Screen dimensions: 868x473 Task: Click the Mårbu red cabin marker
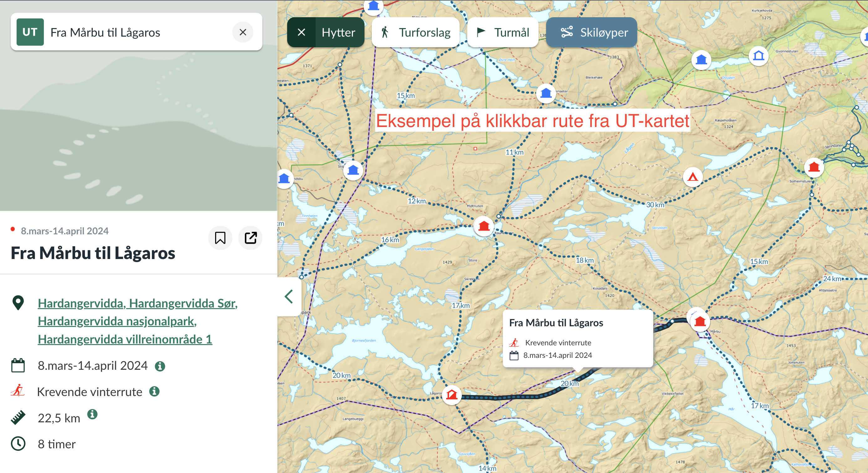point(700,322)
